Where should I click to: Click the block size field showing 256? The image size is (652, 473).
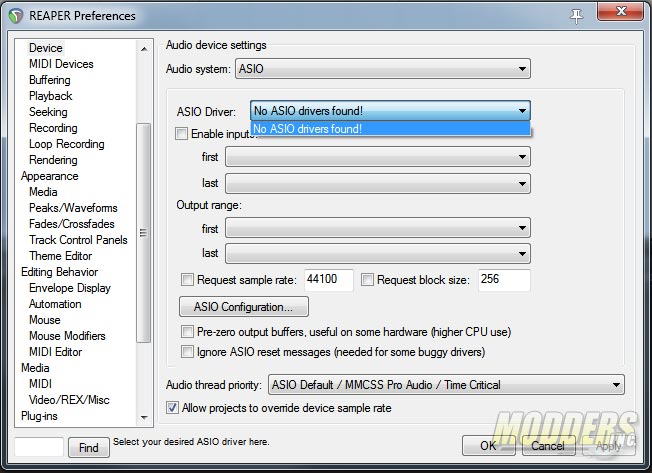coord(504,280)
